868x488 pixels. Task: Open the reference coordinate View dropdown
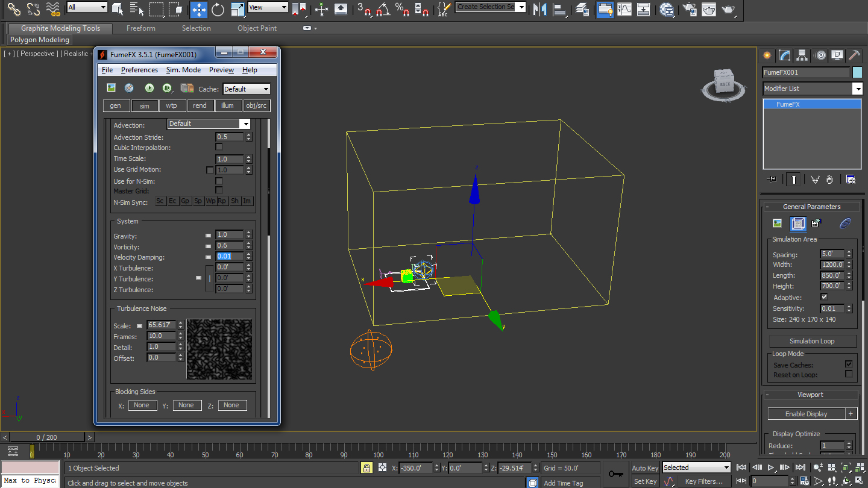coord(268,7)
